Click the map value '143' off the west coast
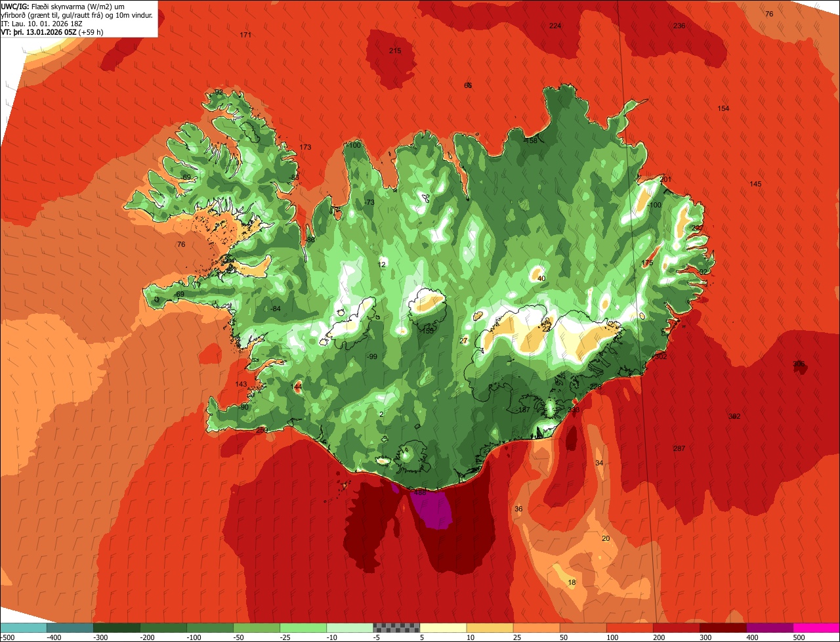Viewport: 840px width, 642px height. click(241, 384)
